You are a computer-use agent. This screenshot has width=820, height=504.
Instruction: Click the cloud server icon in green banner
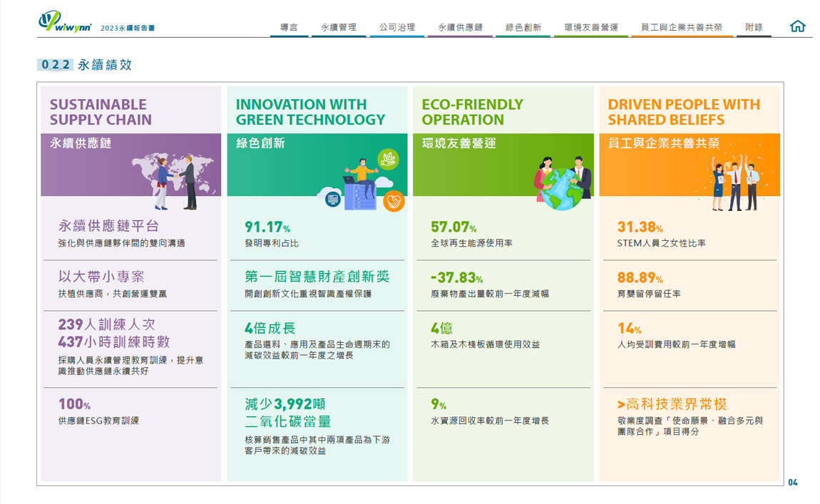[x=332, y=199]
